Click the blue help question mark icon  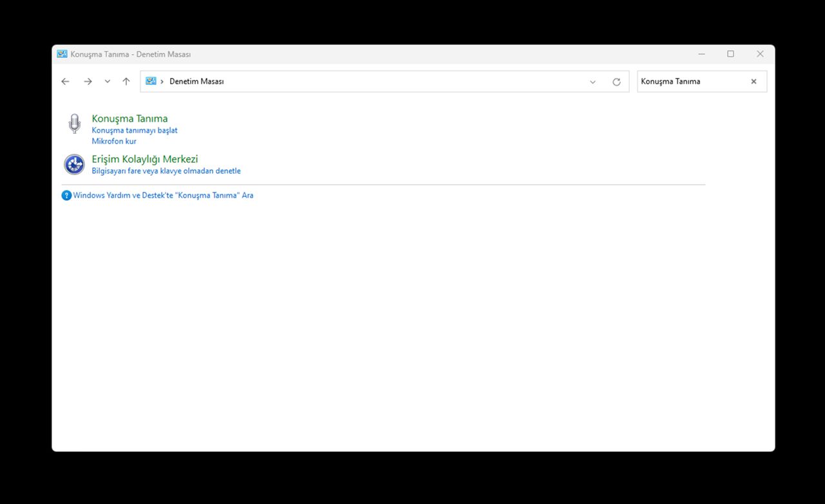pos(66,196)
